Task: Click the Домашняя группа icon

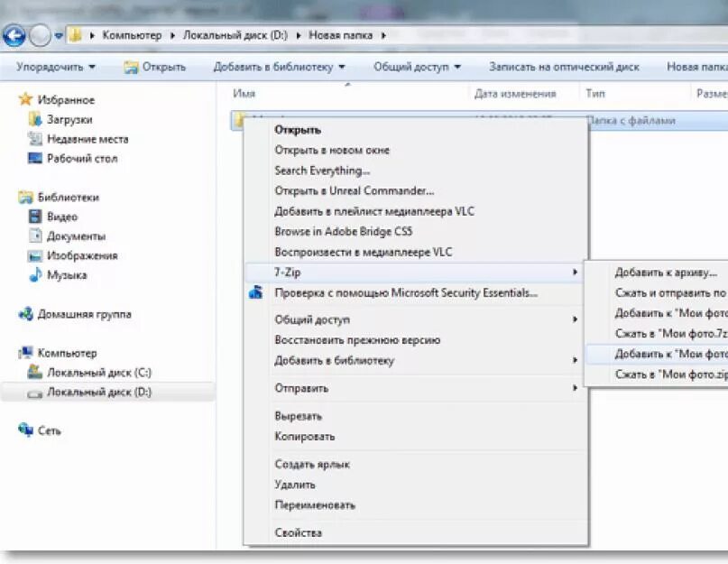Action: pos(25,314)
